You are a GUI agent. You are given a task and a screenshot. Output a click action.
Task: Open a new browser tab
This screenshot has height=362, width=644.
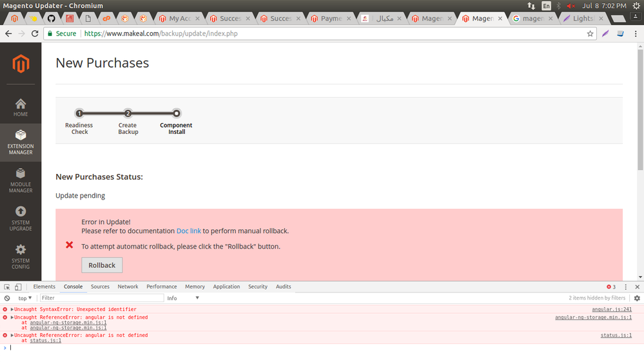(618, 19)
